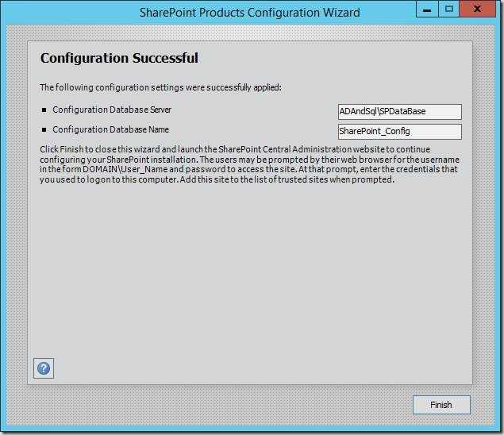Click the bullet beside Configuration Database Name

coord(44,130)
